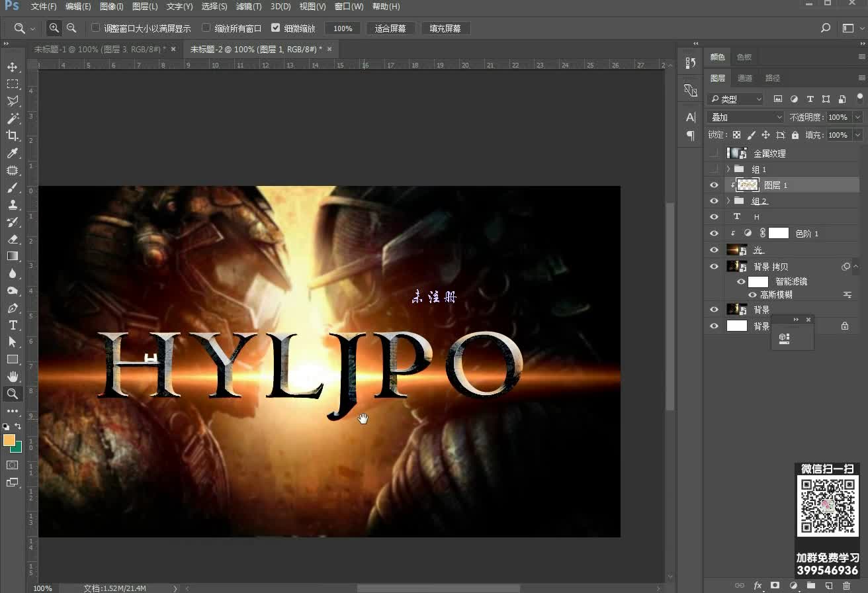Screen dimensions: 868x593
Task: Open the 填充 value dropdown arrow
Action: (857, 135)
